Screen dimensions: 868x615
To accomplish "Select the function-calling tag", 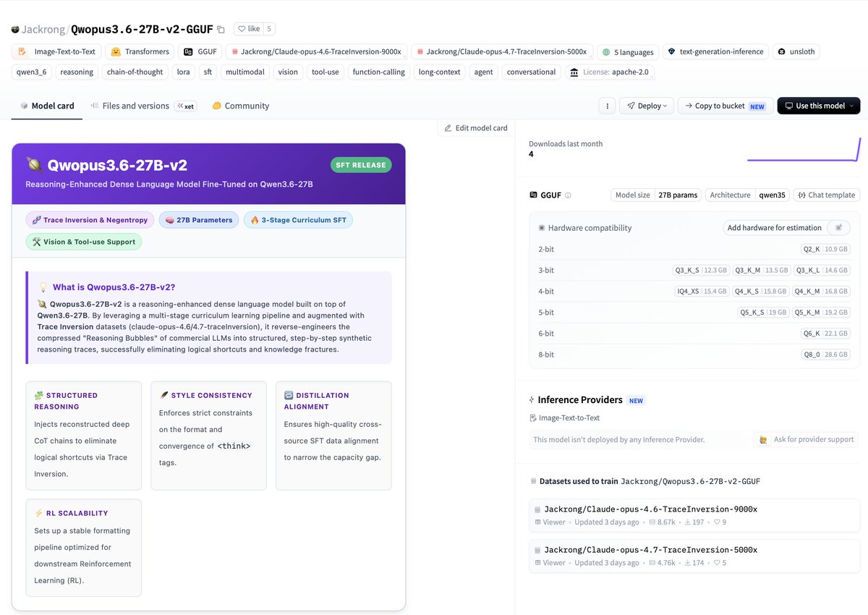I will [x=379, y=72].
